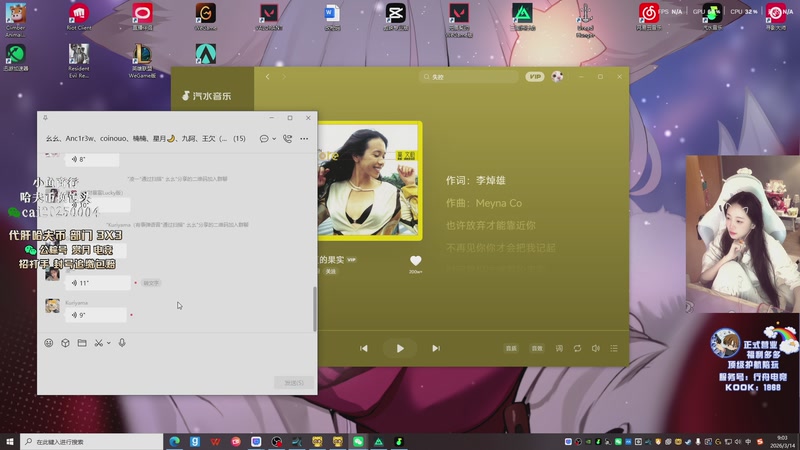The height and width of the screenshot is (450, 800).
Task: Click the lyric line 不再见你你才会把我记起
Action: pos(501,248)
